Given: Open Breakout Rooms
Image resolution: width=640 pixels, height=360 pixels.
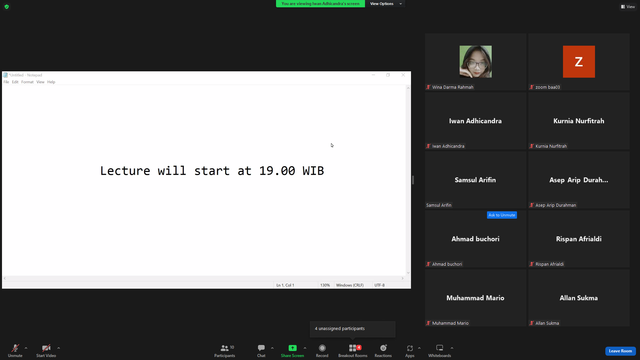Looking at the screenshot, I should [x=353, y=350].
